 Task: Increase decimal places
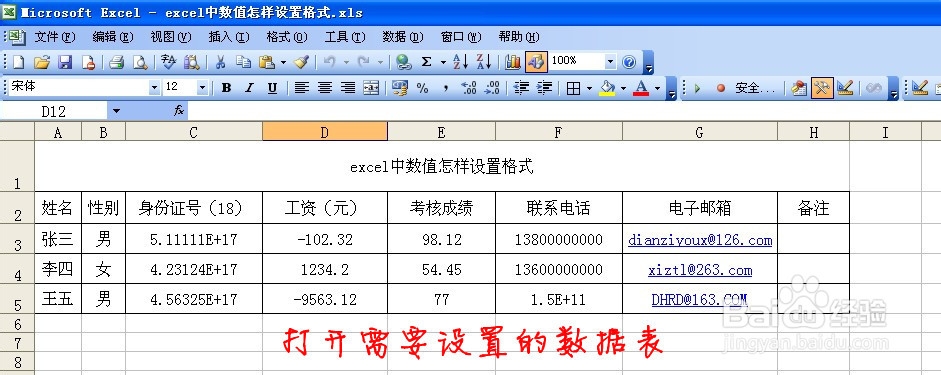469,88
